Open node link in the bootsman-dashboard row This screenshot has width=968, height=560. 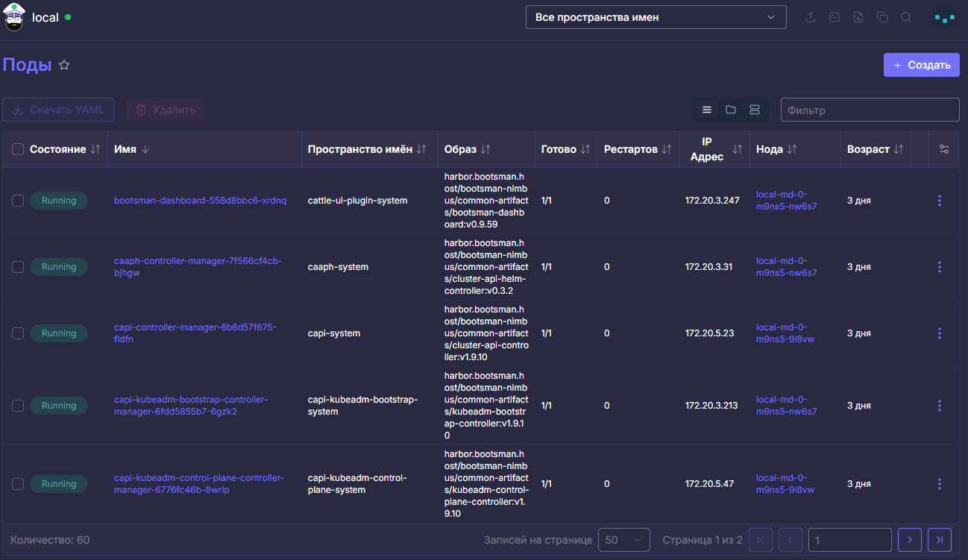coord(786,201)
